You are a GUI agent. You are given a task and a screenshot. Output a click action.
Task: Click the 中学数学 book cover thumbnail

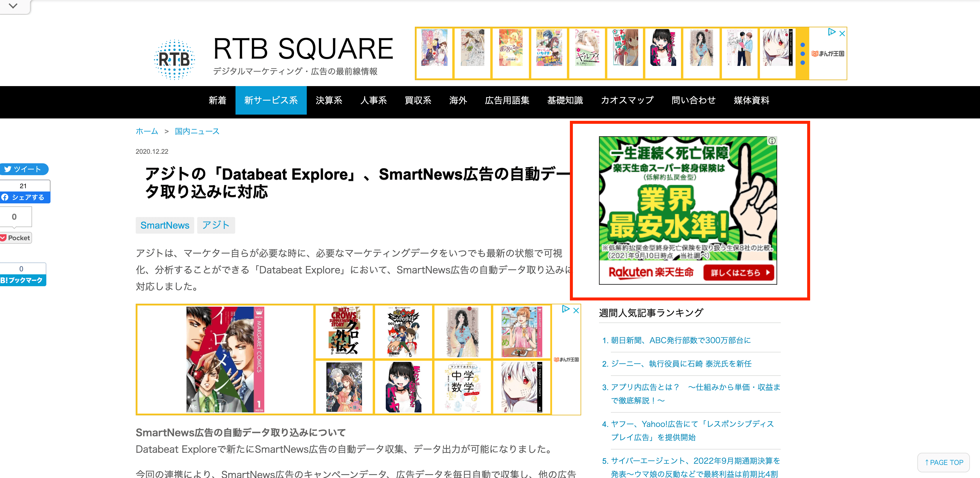pyautogui.click(x=463, y=387)
